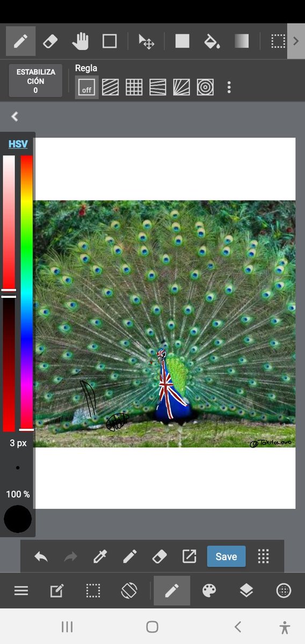Redo the undone action
The image size is (305, 644).
(70, 557)
